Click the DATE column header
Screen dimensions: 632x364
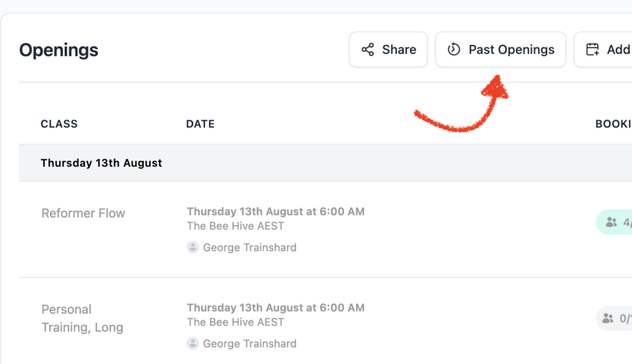(201, 124)
